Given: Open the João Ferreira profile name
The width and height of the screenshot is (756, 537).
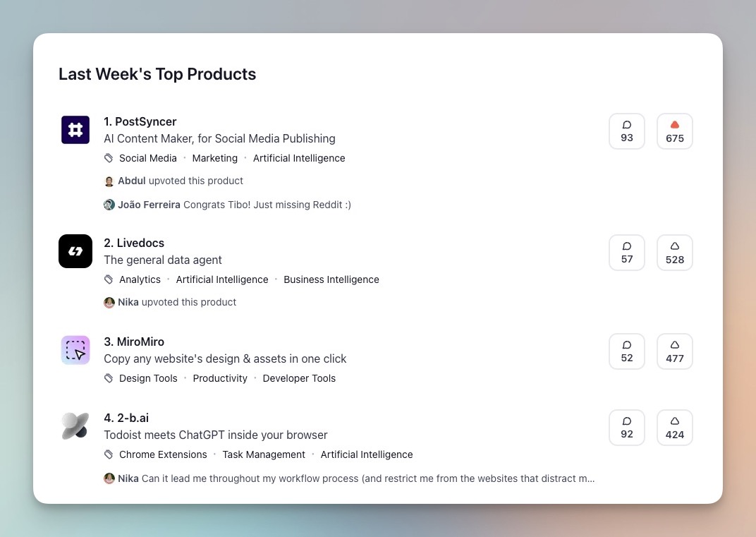Looking at the screenshot, I should (149, 205).
